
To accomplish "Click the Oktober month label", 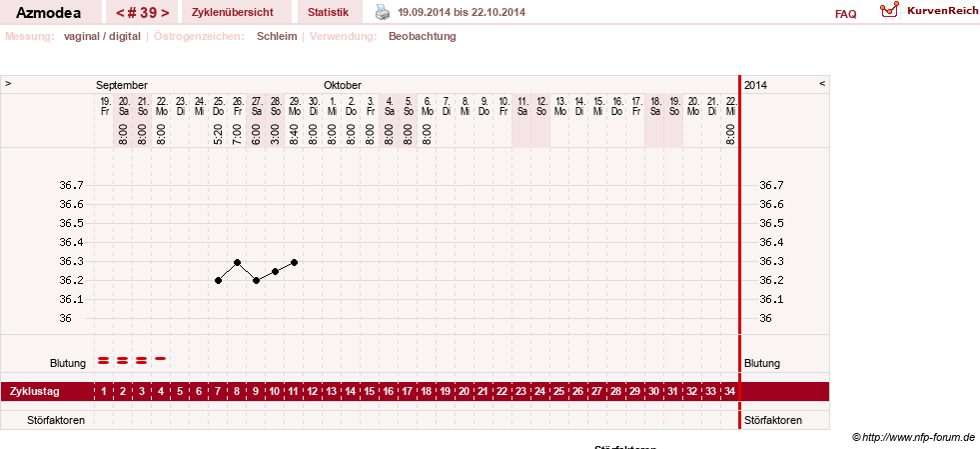I will [x=343, y=85].
